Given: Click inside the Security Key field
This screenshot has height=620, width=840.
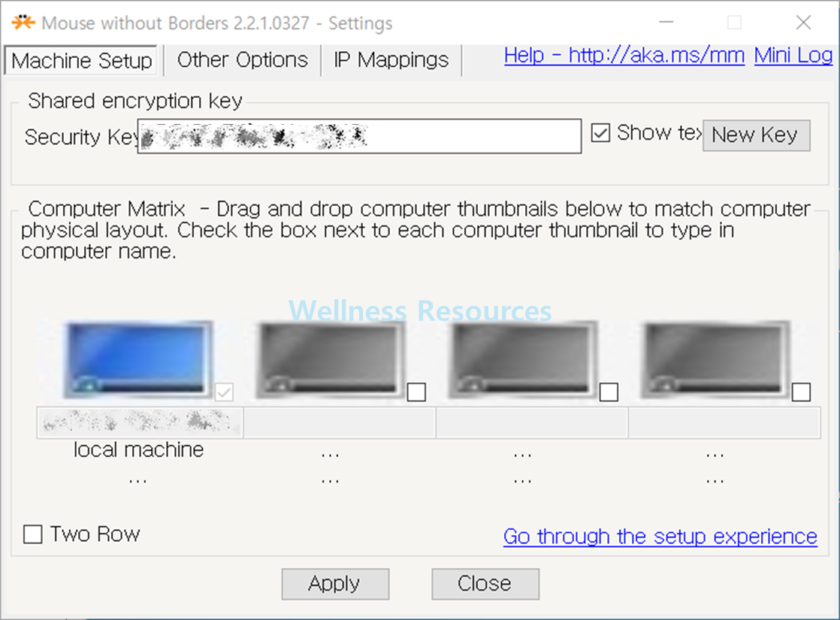Looking at the screenshot, I should [359, 136].
